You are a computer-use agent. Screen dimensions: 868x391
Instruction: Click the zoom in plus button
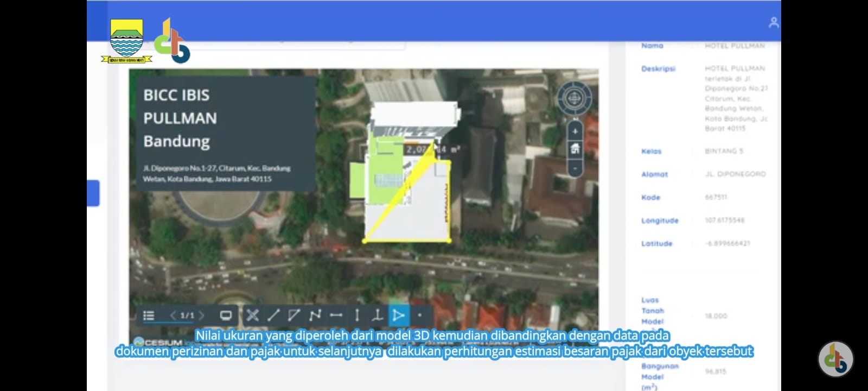tap(575, 131)
